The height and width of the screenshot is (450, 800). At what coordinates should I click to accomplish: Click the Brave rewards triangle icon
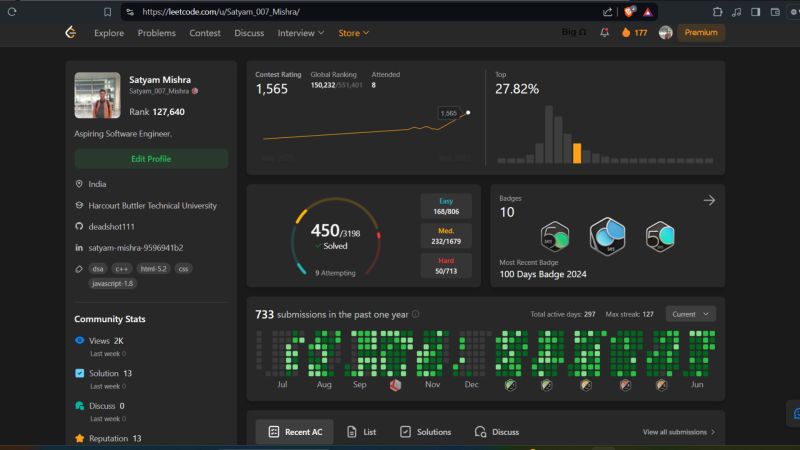point(648,12)
